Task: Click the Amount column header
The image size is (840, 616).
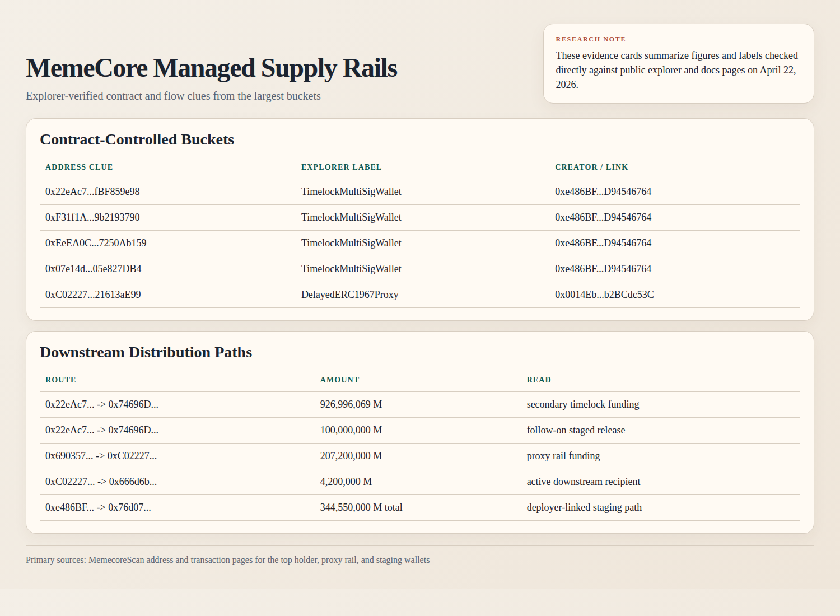Action: 339,380
